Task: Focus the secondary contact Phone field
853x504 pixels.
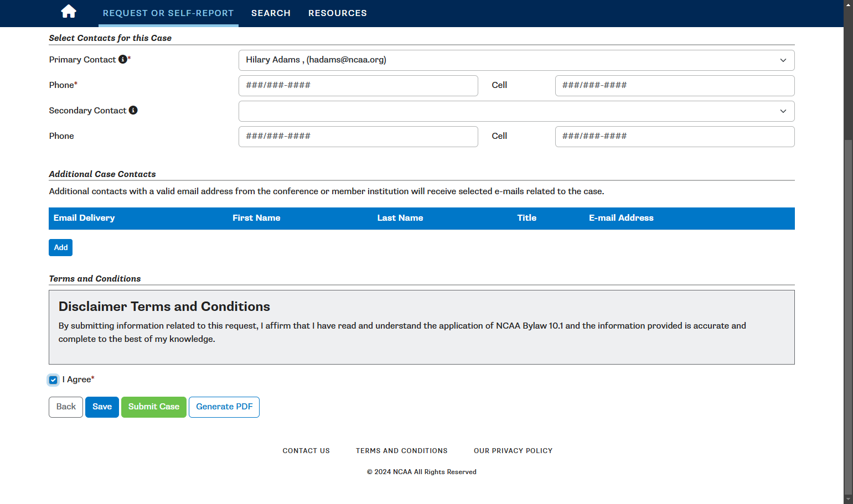Action: tap(358, 137)
